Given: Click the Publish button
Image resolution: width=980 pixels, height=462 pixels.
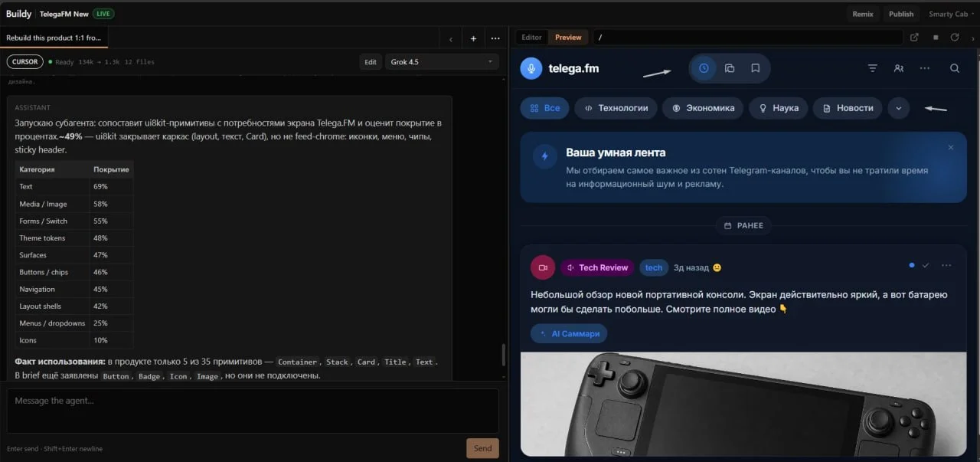Looking at the screenshot, I should (901, 14).
